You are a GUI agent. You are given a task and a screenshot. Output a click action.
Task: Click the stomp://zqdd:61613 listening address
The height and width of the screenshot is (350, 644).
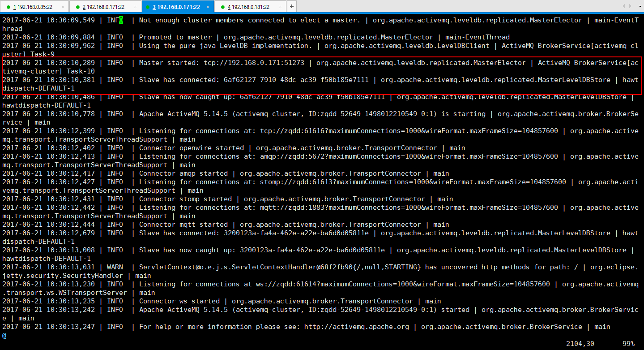413,182
